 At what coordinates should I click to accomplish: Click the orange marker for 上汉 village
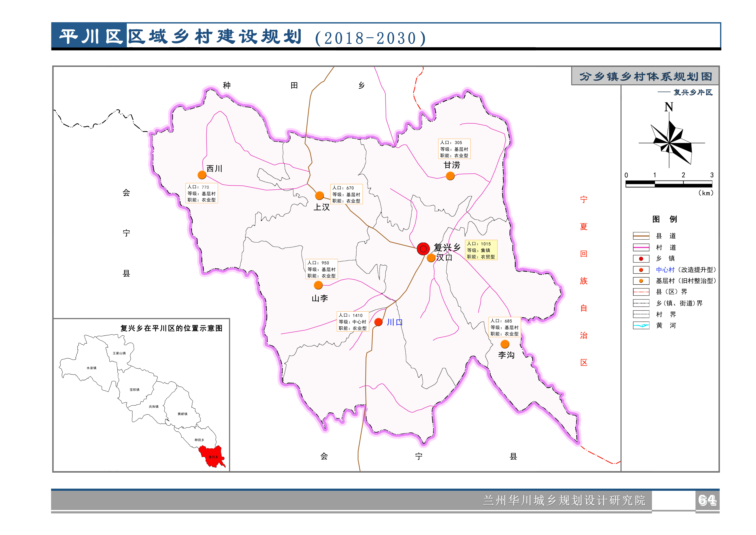(319, 196)
